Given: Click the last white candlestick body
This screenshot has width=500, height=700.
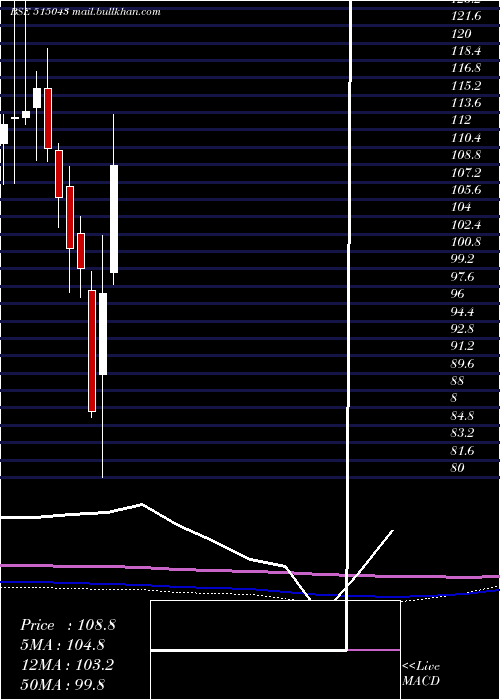Looking at the screenshot, I should coord(114,219).
